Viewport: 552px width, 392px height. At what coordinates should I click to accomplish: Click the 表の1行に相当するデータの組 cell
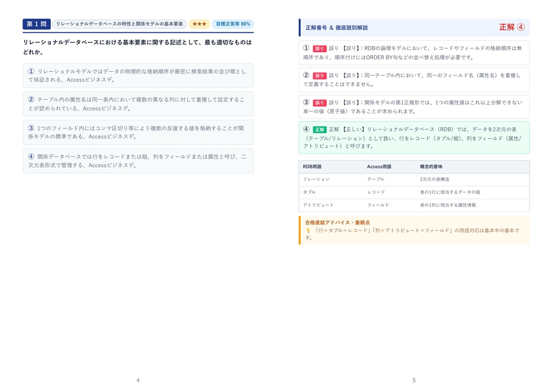point(450,192)
